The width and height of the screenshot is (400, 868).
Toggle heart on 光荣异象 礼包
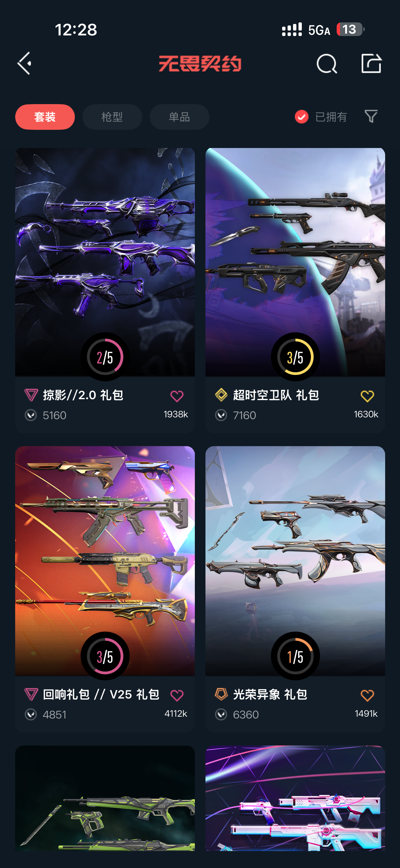point(367,695)
